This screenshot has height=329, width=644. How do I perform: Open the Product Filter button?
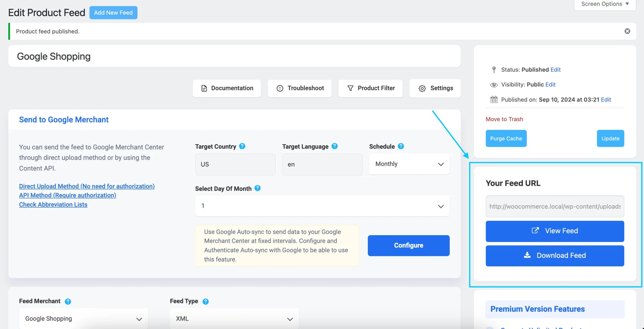pyautogui.click(x=370, y=88)
